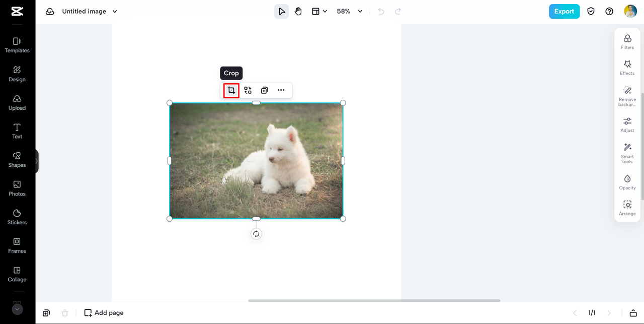The image size is (644, 324).
Task: Open the Opacity control
Action: click(627, 182)
